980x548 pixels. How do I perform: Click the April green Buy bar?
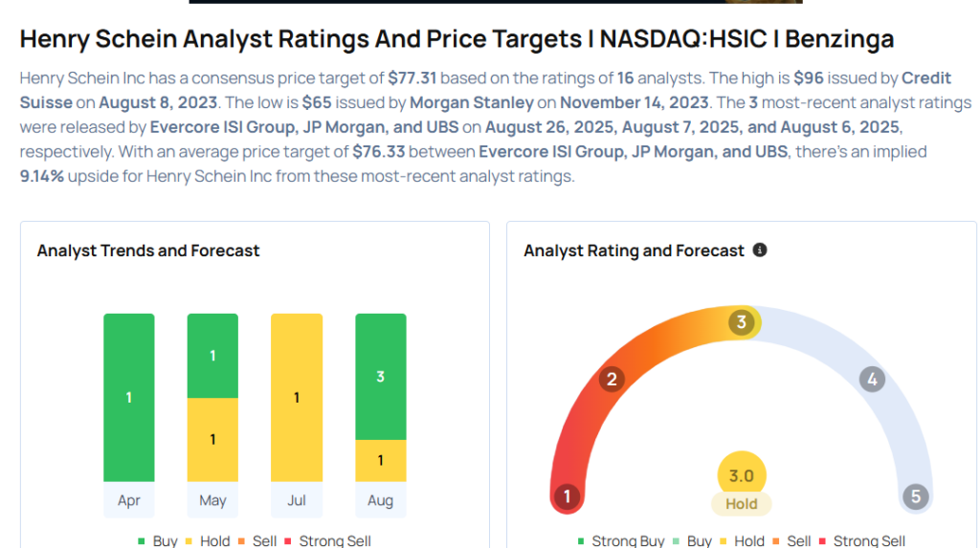tap(129, 398)
